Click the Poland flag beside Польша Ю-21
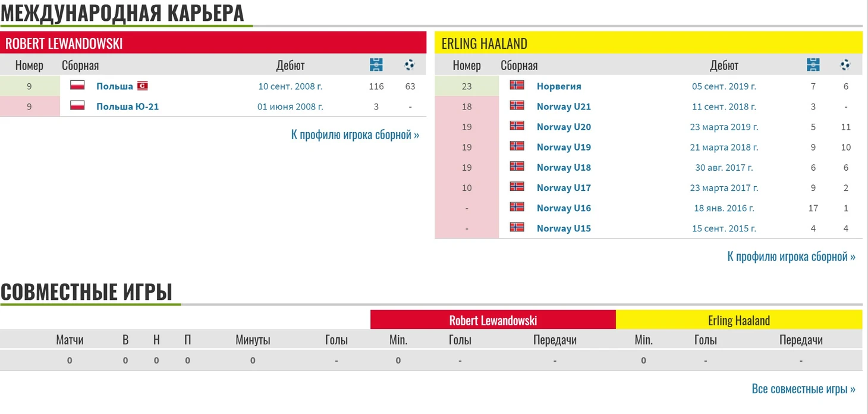868x414 pixels. pos(77,105)
